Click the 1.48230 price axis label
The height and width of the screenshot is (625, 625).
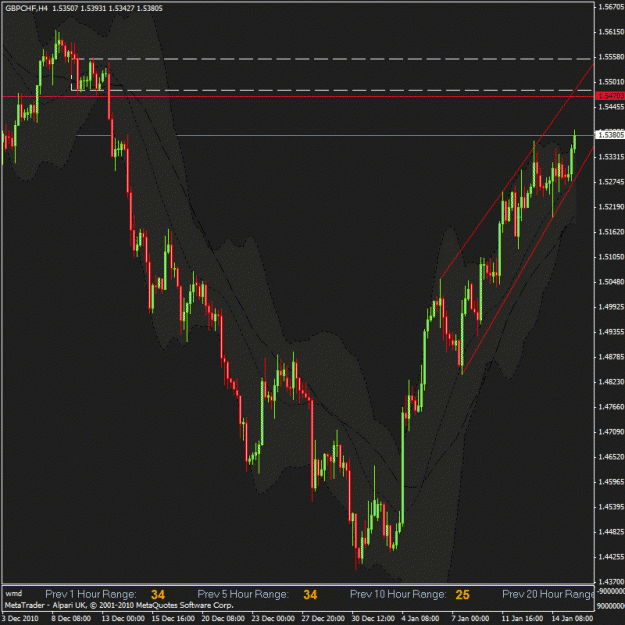611,382
